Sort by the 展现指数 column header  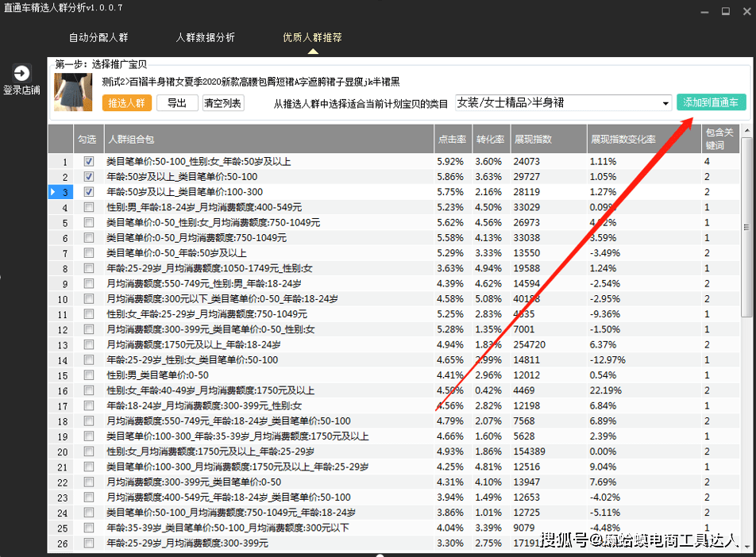549,140
